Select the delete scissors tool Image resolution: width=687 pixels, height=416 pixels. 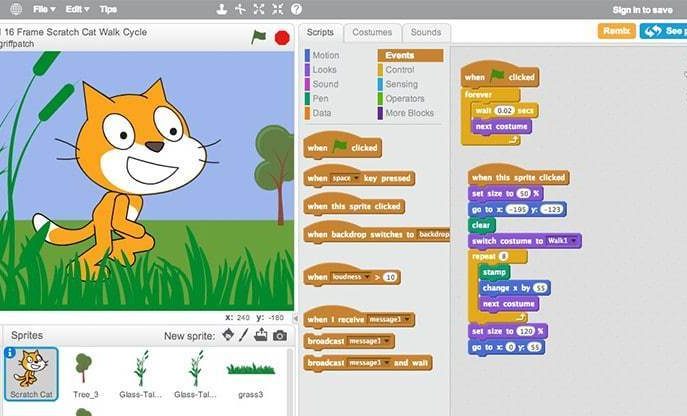click(x=240, y=9)
